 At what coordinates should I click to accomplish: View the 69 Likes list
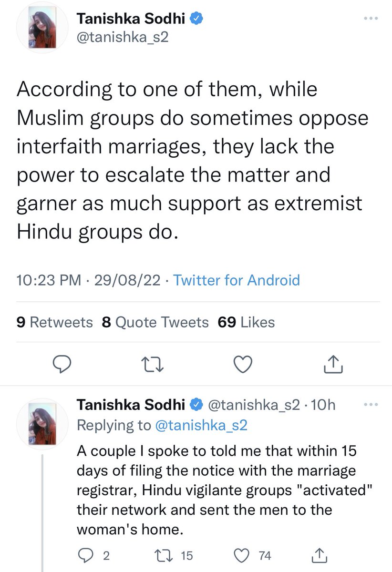click(246, 323)
